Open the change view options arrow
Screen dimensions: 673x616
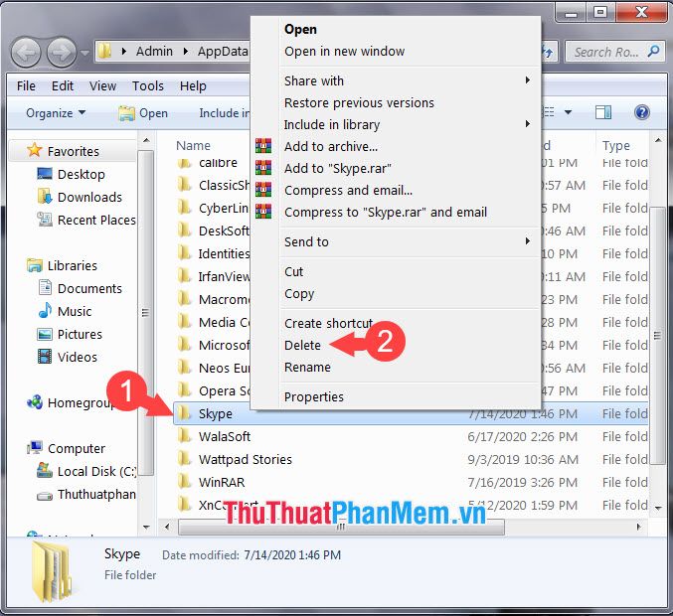pyautogui.click(x=568, y=112)
